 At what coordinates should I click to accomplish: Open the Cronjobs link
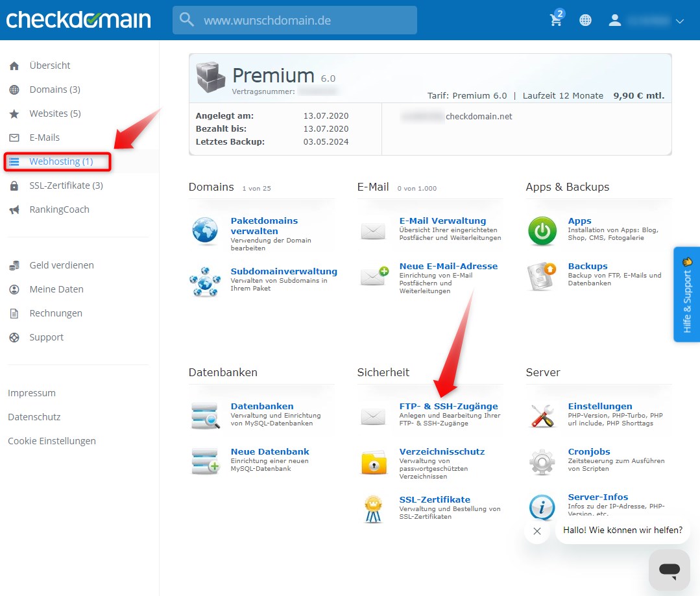589,452
